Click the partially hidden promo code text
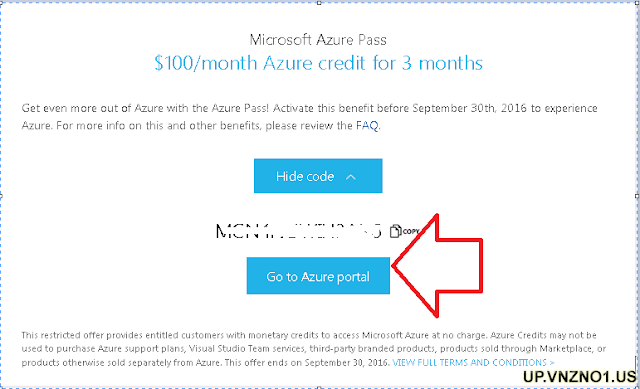The height and width of the screenshot is (389, 640). pyautogui.click(x=298, y=231)
